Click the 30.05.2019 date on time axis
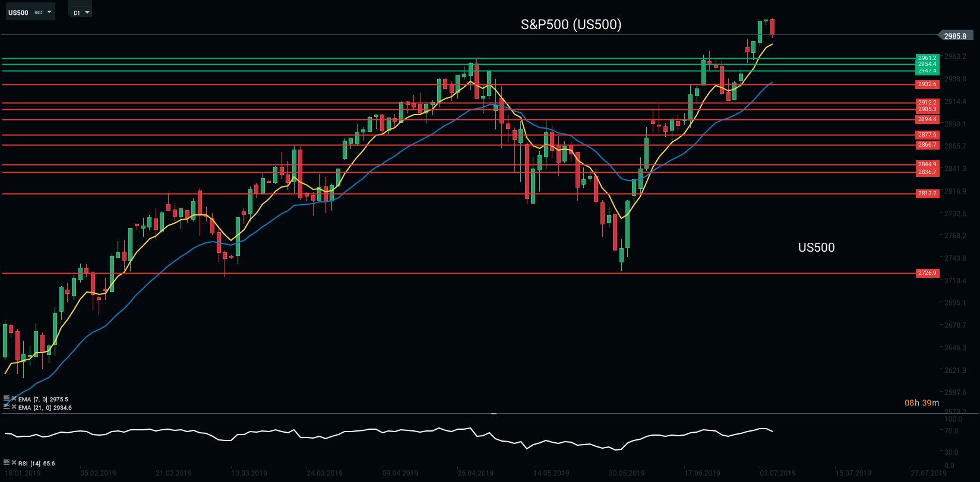980x482 pixels. [x=627, y=473]
